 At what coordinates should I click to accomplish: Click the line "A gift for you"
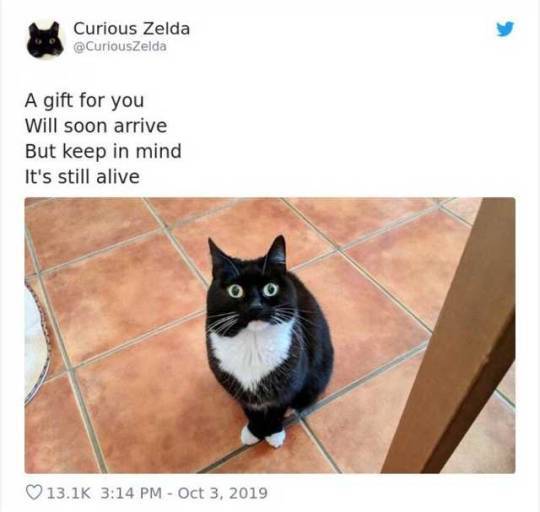click(x=84, y=101)
